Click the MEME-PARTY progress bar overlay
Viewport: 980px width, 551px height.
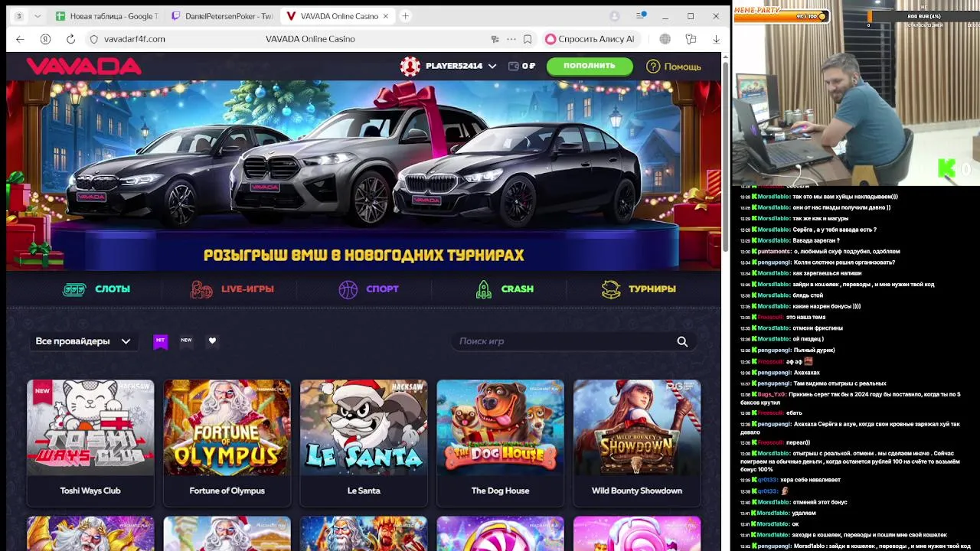tap(782, 16)
